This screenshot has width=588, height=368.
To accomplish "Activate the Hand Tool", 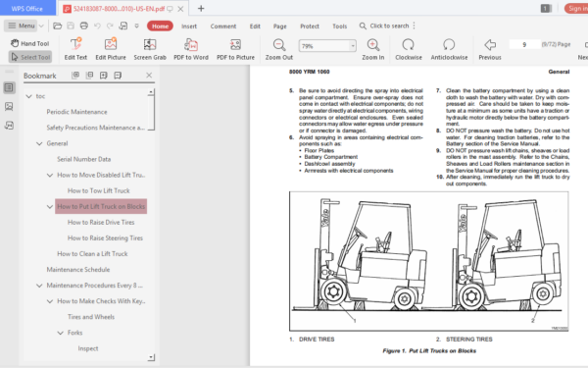I will point(30,43).
